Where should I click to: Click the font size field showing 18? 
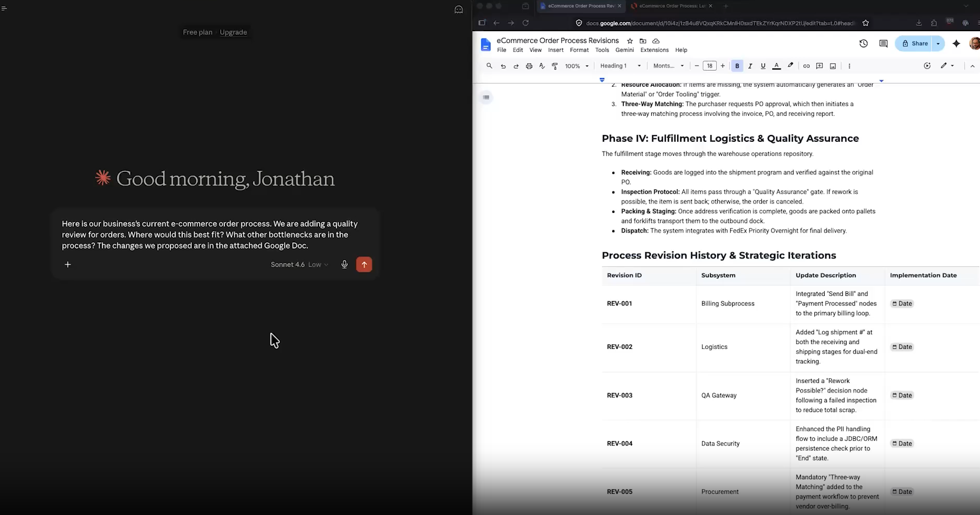click(709, 66)
